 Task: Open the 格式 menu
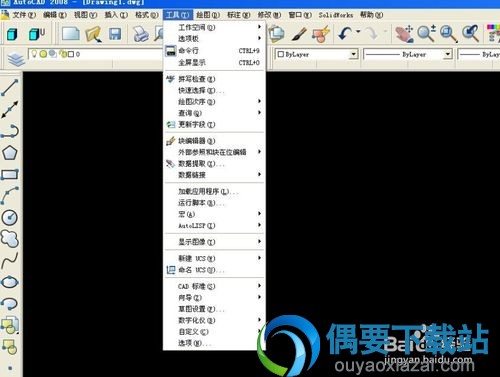(146, 15)
